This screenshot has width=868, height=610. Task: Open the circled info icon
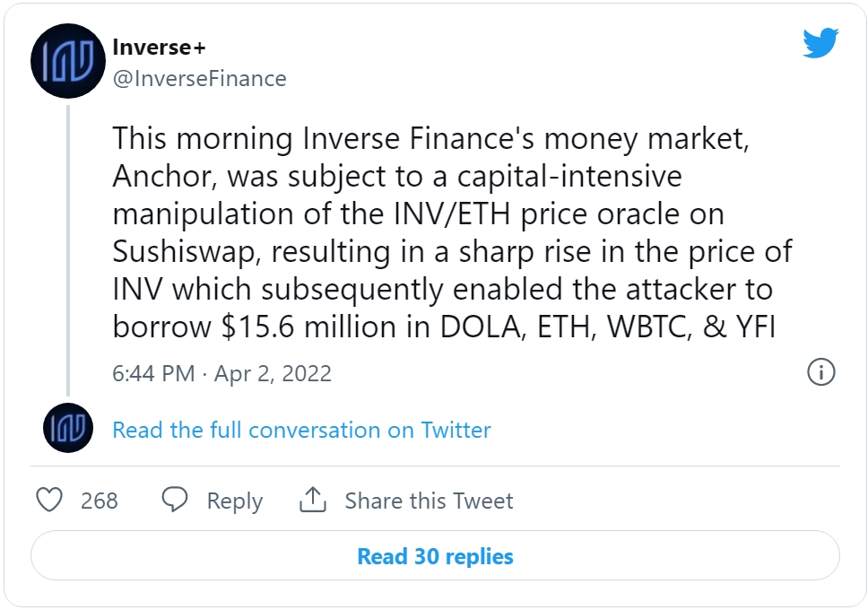click(821, 372)
